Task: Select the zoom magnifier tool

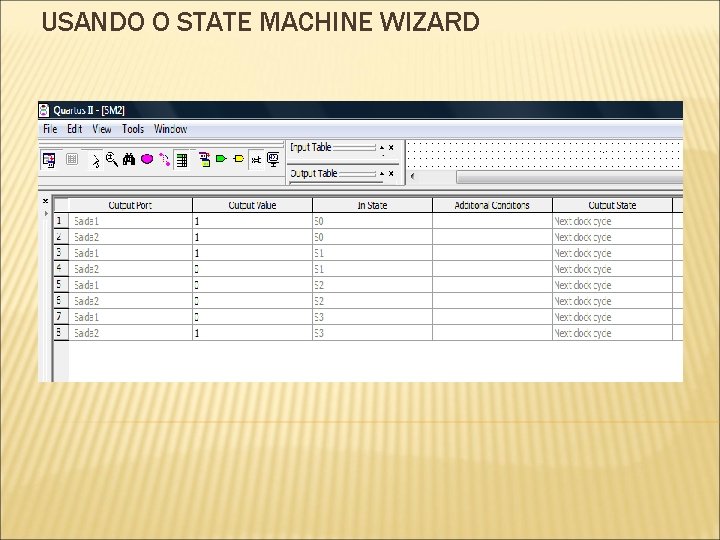Action: (112, 159)
